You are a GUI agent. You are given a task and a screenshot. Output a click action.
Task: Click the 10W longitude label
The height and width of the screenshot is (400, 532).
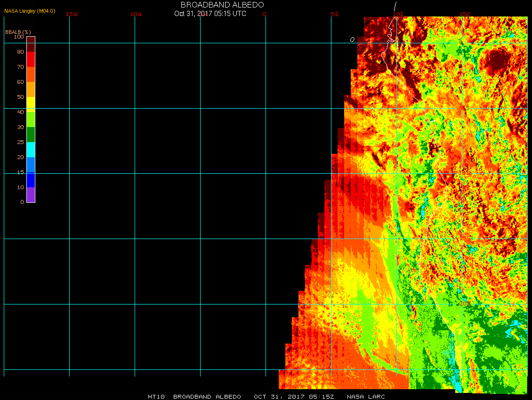[x=136, y=14]
